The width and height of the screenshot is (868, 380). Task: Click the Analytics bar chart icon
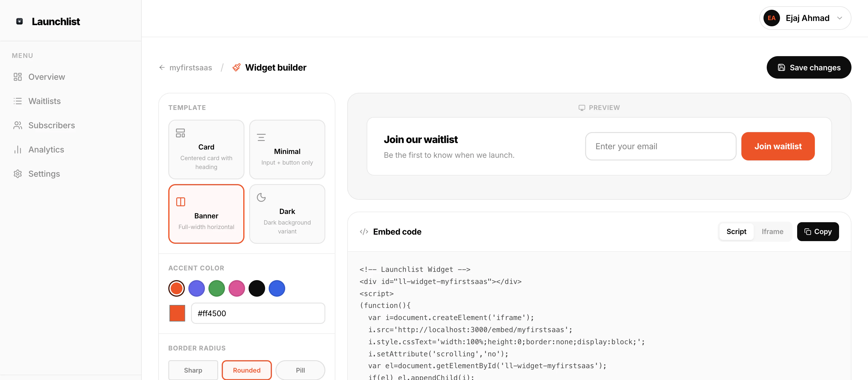pyautogui.click(x=17, y=149)
